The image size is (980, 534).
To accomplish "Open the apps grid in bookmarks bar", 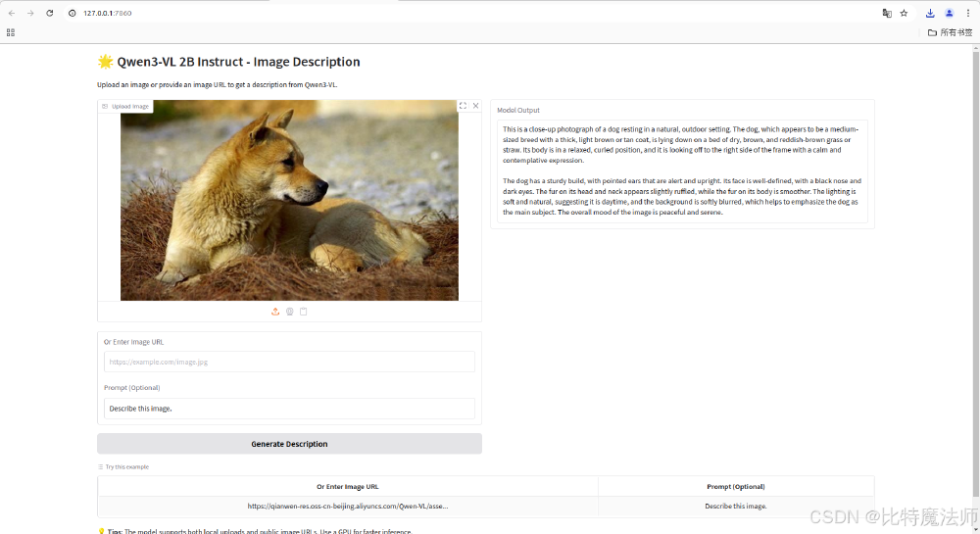I will [11, 32].
